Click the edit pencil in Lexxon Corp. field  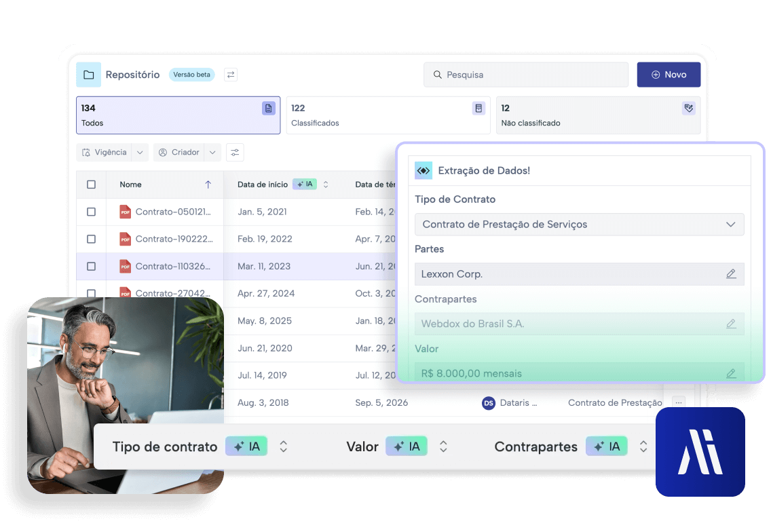click(x=731, y=274)
